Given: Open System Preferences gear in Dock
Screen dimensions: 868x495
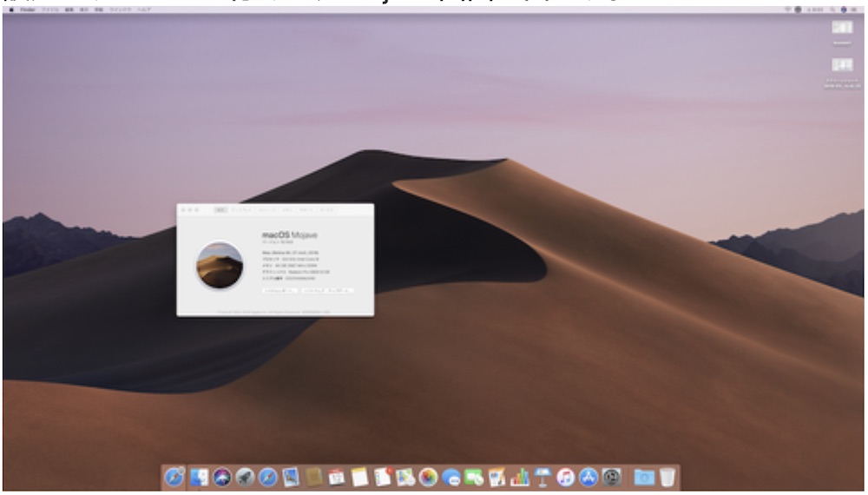Looking at the screenshot, I should (611, 478).
